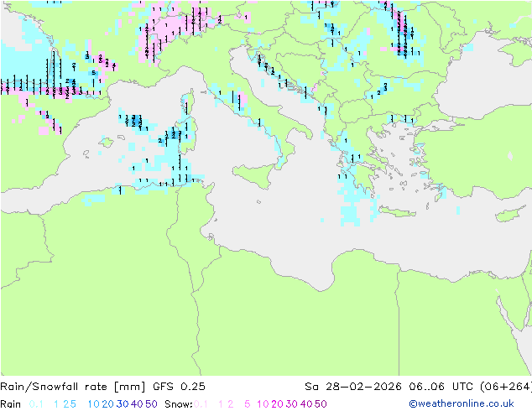Click the date text '28-02-2026'
The width and height of the screenshot is (532, 411).
click(363, 387)
